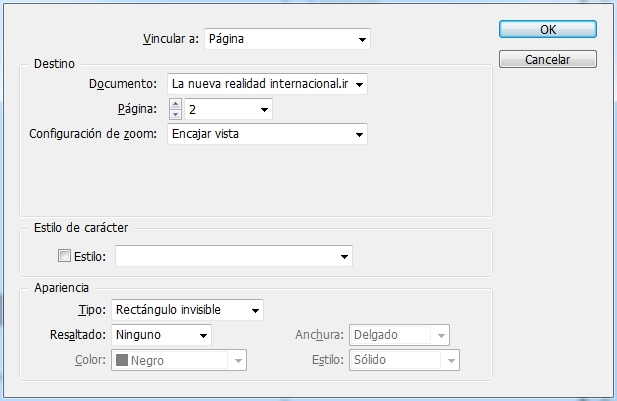Click the Negro color swatch

tap(122, 360)
